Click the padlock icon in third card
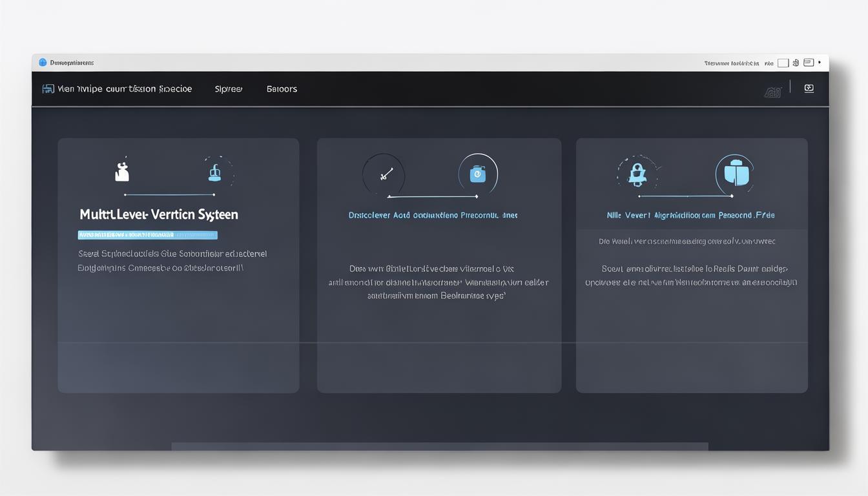This screenshot has width=868, height=496. (x=637, y=174)
